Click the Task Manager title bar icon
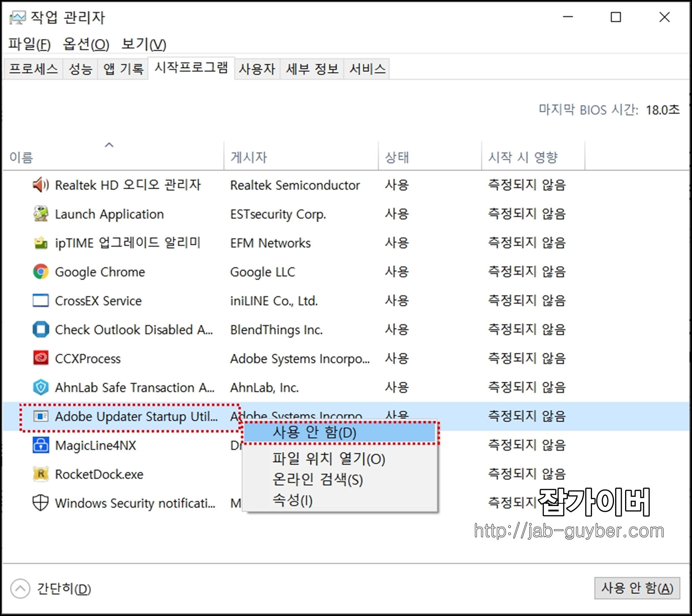The width and height of the screenshot is (692, 616). 17,18
